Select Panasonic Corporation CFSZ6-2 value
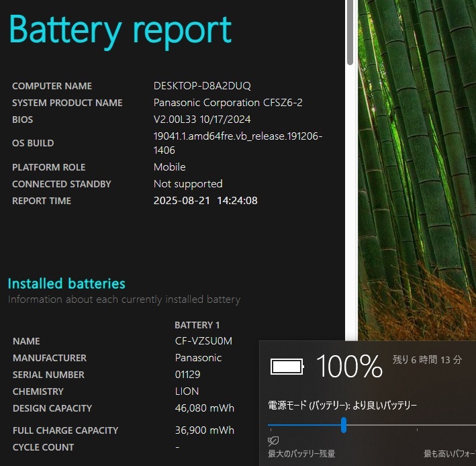Viewport: 476px width, 466px height. (x=228, y=103)
